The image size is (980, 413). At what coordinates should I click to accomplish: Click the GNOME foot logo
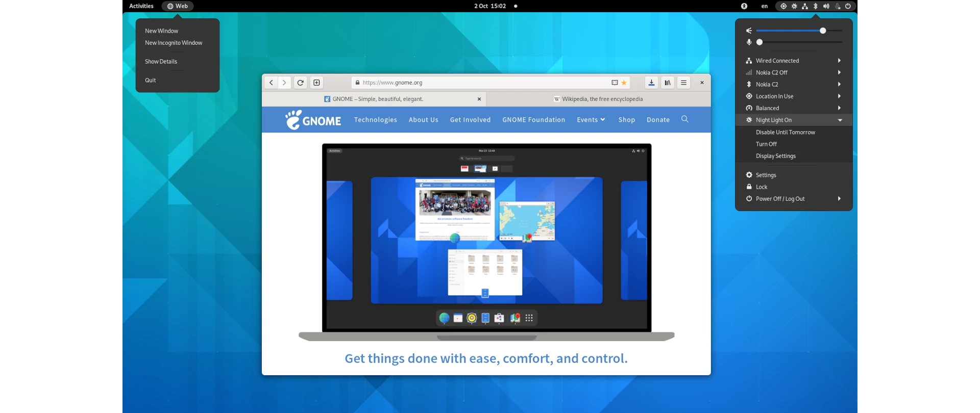point(313,120)
